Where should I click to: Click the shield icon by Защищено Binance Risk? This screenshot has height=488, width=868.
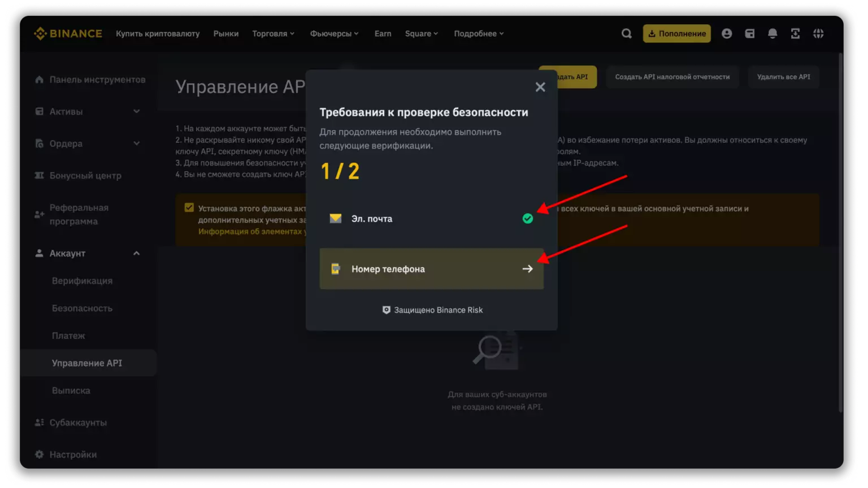387,310
